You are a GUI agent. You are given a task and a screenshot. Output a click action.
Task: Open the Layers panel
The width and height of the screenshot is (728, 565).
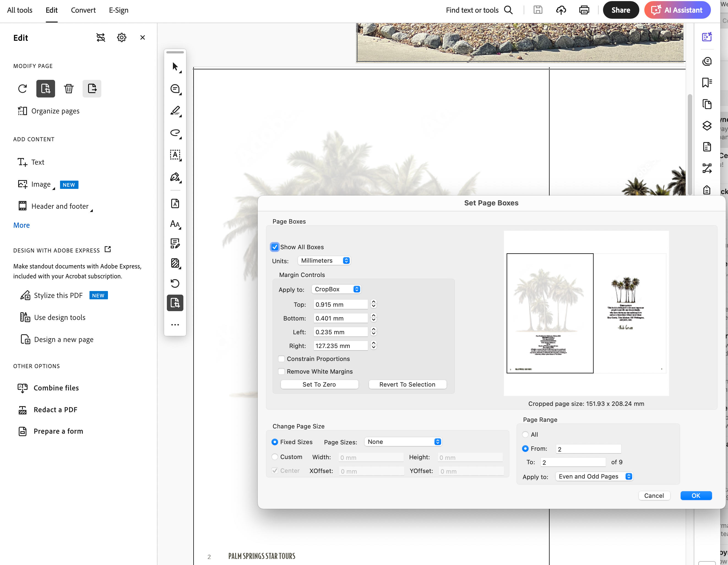[x=707, y=126]
